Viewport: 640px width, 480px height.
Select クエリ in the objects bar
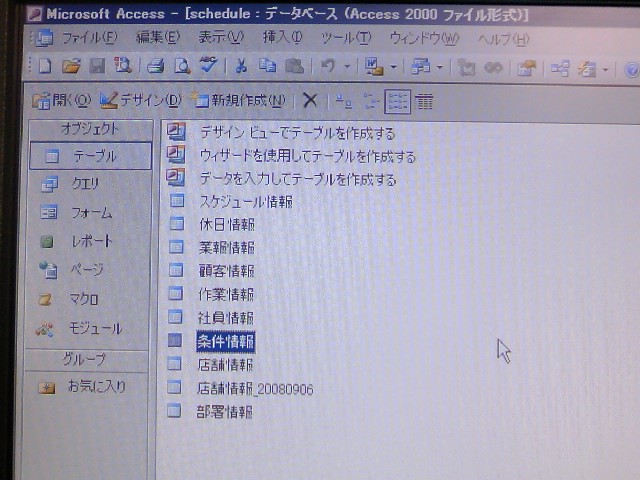click(71, 184)
